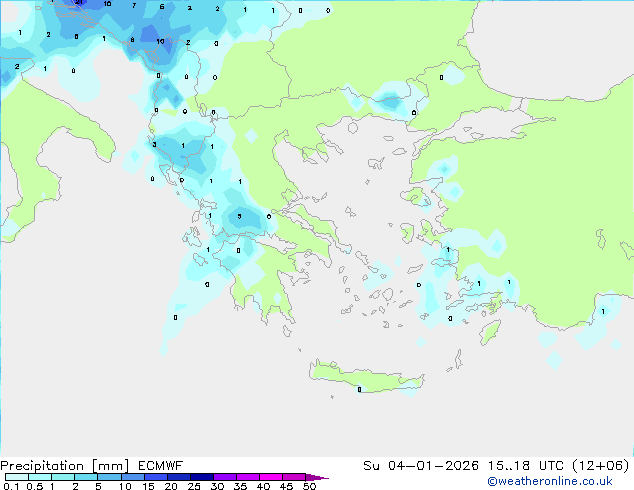This screenshot has height=490, width=634.
Task: Click the "0" value on Crete
Action: pos(359,389)
